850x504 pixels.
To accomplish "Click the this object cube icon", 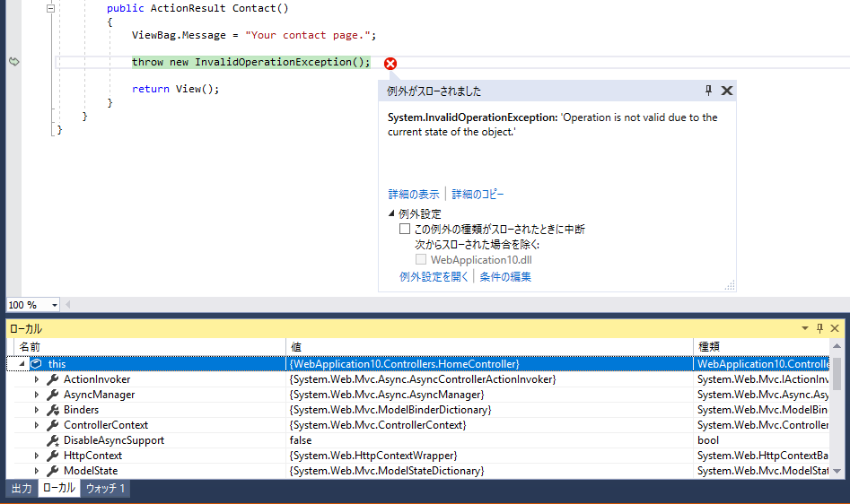I will coord(36,364).
